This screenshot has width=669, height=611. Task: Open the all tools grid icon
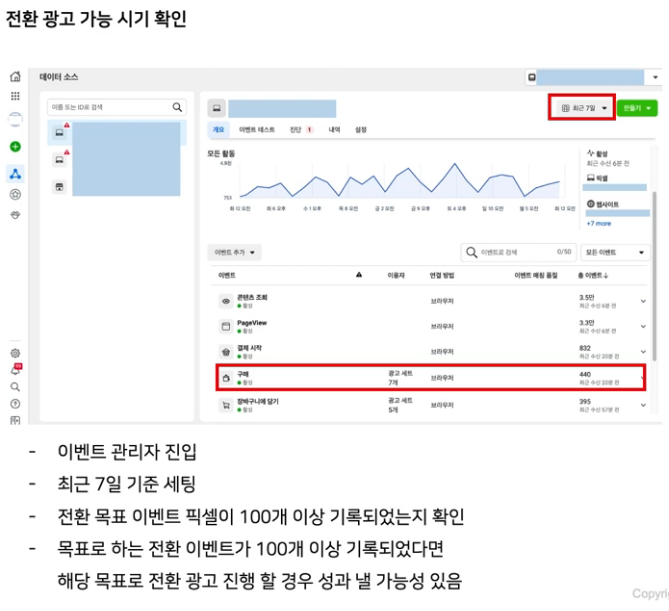coord(15,96)
